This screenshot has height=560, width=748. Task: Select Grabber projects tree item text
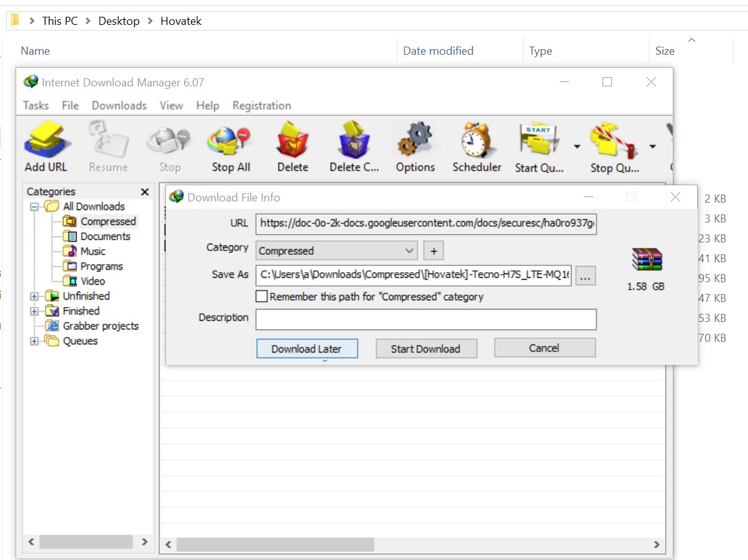tap(101, 326)
